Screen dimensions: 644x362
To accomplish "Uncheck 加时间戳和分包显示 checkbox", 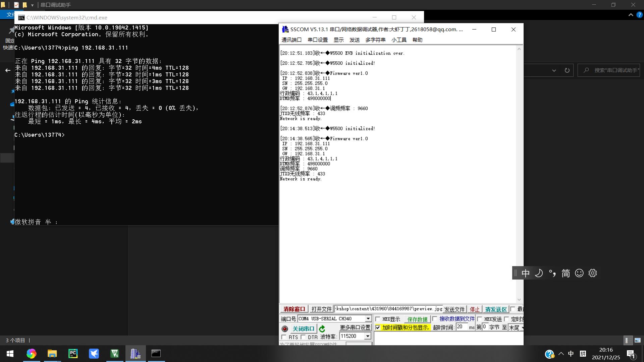I will click(378, 327).
